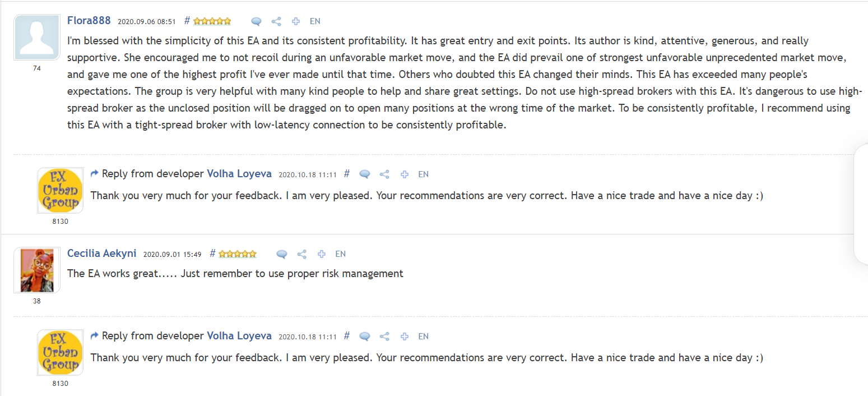Viewport: 868px width, 396px height.
Task: Click comment icon on Cecilia Aekyni's review
Action: click(282, 254)
